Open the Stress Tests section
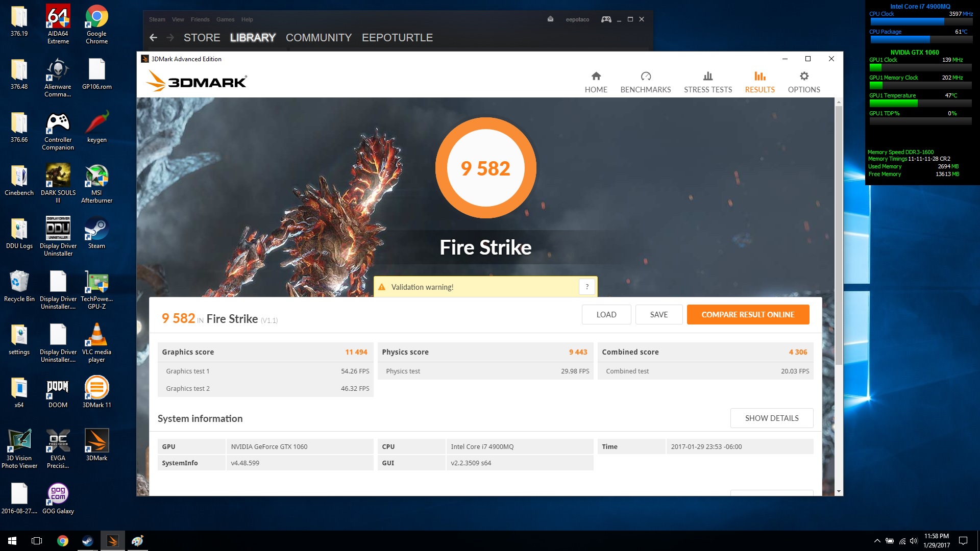980x551 pixels. 707,82
